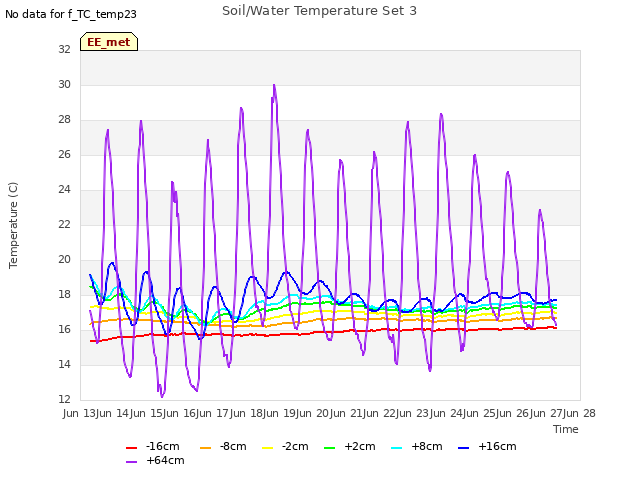Screen dimensions: 640x480
Task: Click the lowest purple +64cm trough near 12
Action: [162, 396]
